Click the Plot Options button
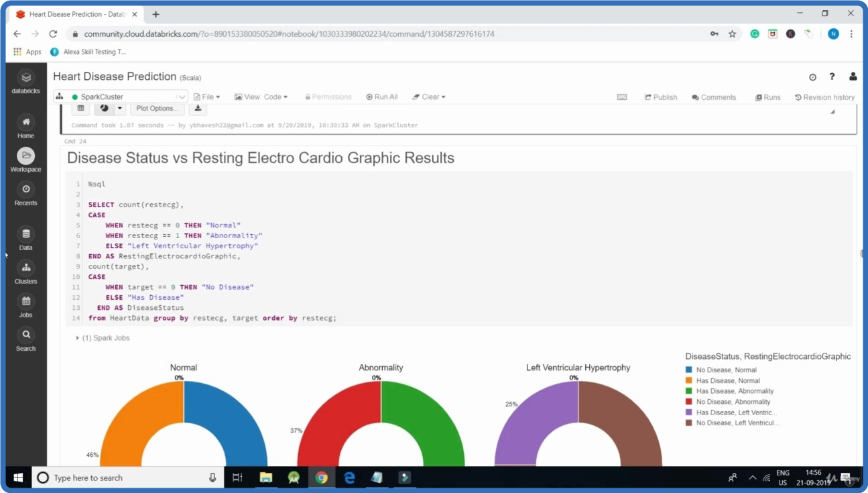868x493 pixels. [x=157, y=108]
